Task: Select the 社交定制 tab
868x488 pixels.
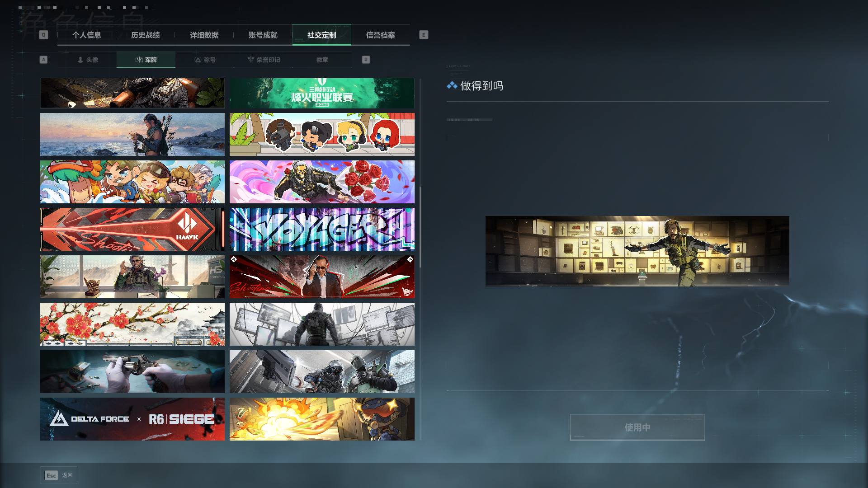Action: coord(322,35)
